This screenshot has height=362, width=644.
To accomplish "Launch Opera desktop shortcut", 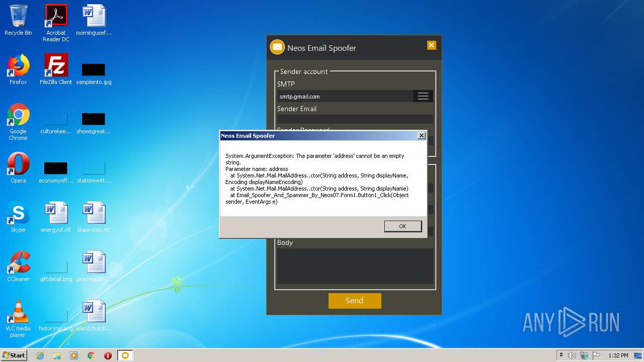I will point(18,168).
